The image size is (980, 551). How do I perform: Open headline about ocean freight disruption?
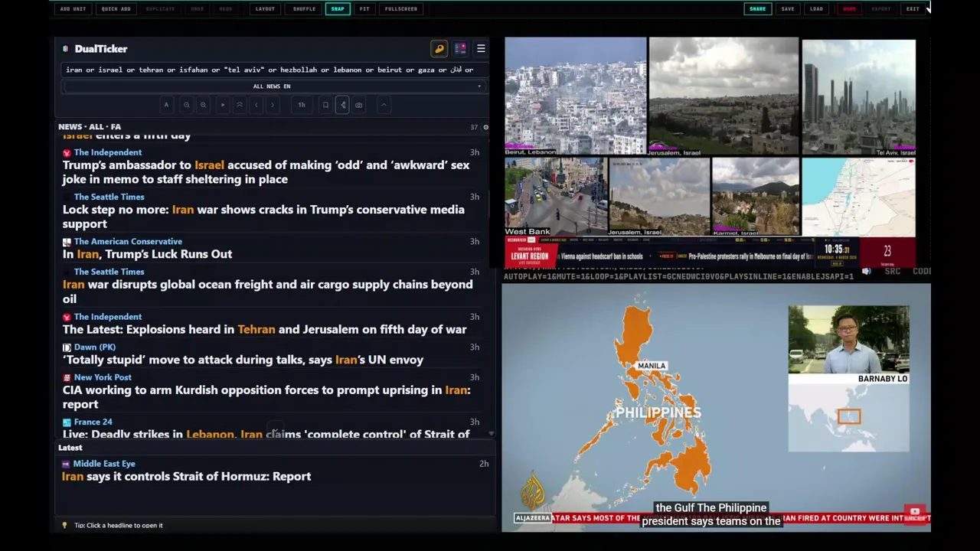point(267,292)
